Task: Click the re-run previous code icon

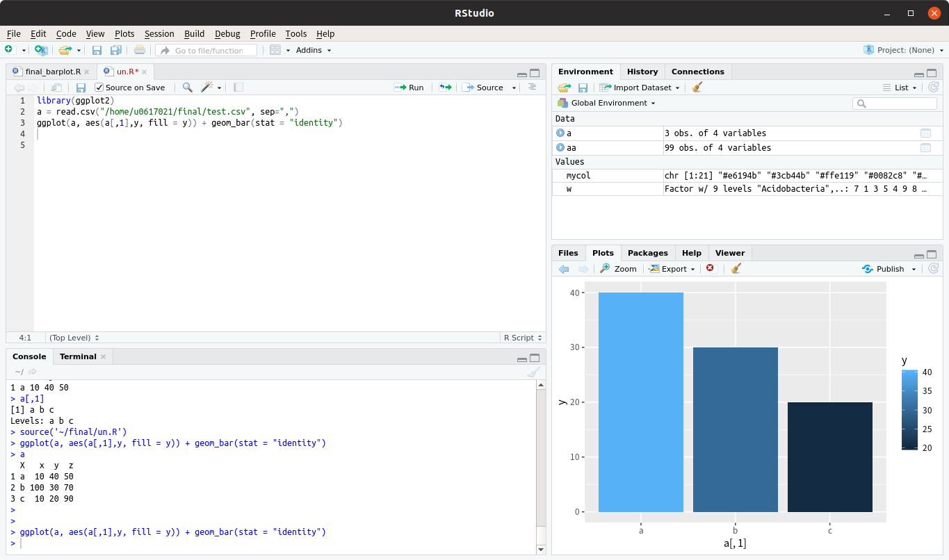Action: (445, 88)
